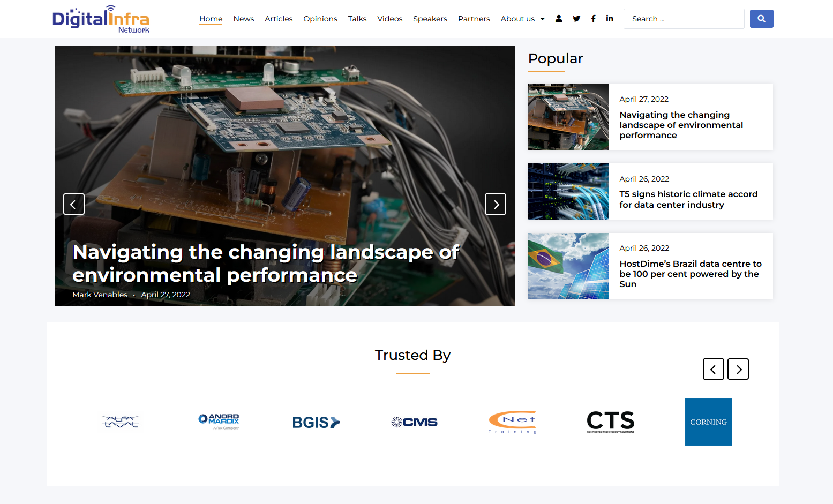Focus the Search input field
The height and width of the screenshot is (504, 833).
(x=684, y=19)
